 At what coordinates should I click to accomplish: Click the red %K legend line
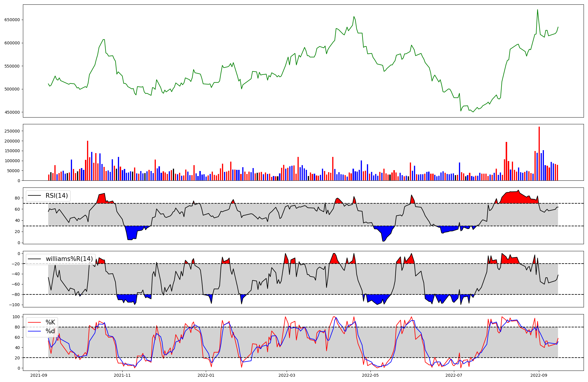tap(34, 322)
